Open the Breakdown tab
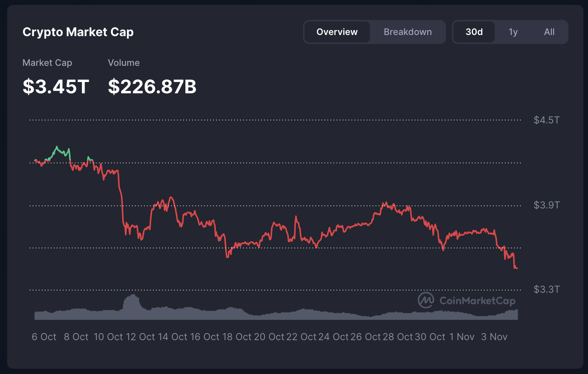The height and width of the screenshot is (374, 588). click(408, 32)
